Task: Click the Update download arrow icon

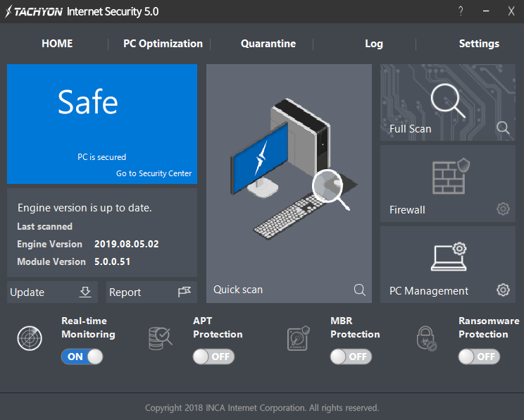Action: click(85, 292)
